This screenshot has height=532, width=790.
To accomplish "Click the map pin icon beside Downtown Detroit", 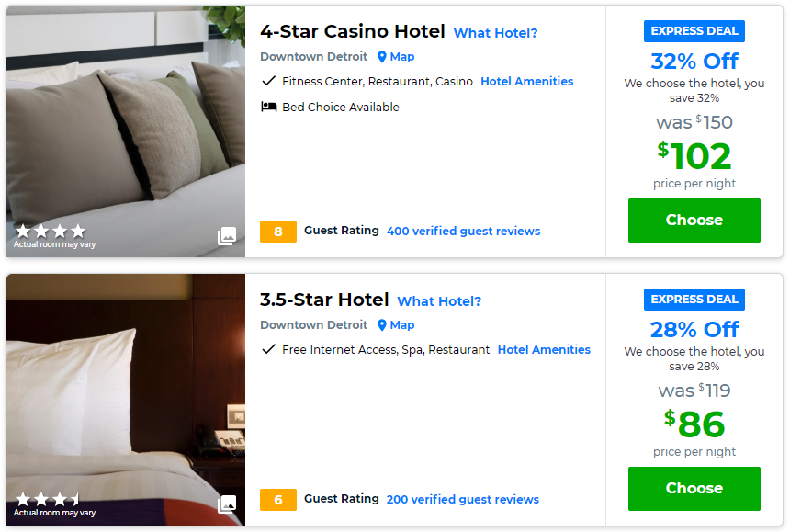I will pyautogui.click(x=382, y=56).
